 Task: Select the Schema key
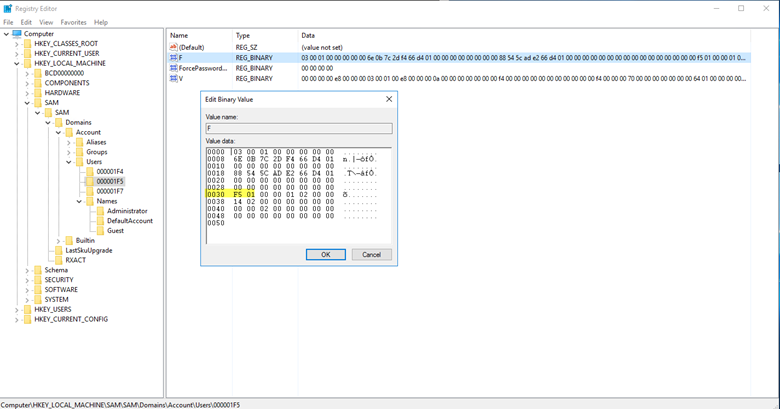point(56,270)
